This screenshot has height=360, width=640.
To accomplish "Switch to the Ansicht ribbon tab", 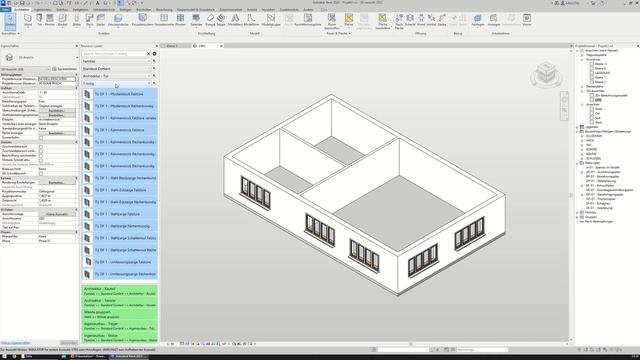I will tap(252, 9).
